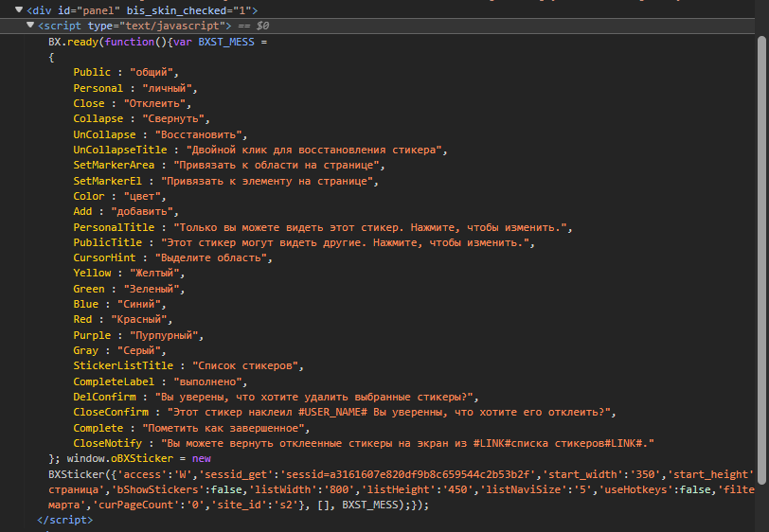Click the vertical scrollbar thumb
The width and height of the screenshot is (769, 532).
click(761, 260)
